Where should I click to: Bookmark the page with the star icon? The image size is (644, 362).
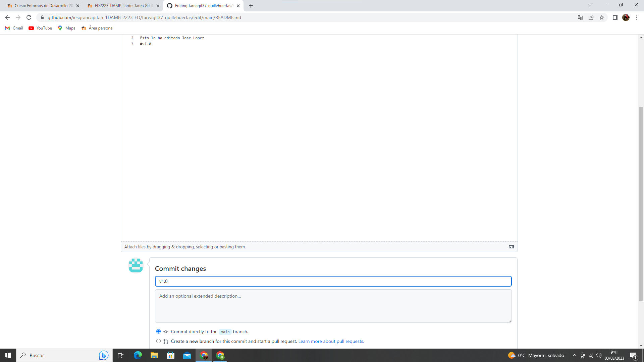click(602, 17)
